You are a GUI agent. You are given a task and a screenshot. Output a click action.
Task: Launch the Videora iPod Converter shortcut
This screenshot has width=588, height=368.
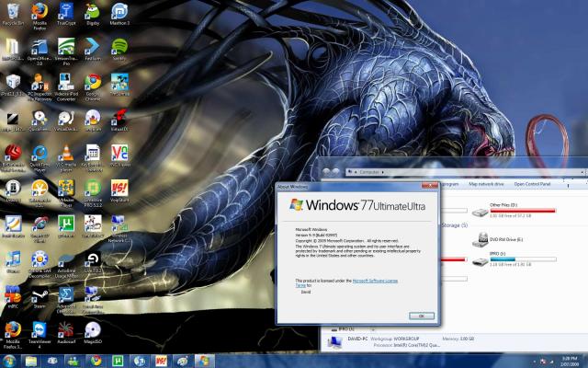coord(66,87)
